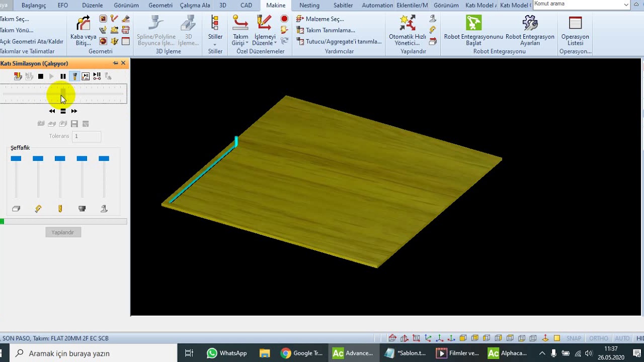Viewport: 644px width, 362px height.
Task: Click the İşlemeyi Düzenle icon
Action: (x=265, y=23)
